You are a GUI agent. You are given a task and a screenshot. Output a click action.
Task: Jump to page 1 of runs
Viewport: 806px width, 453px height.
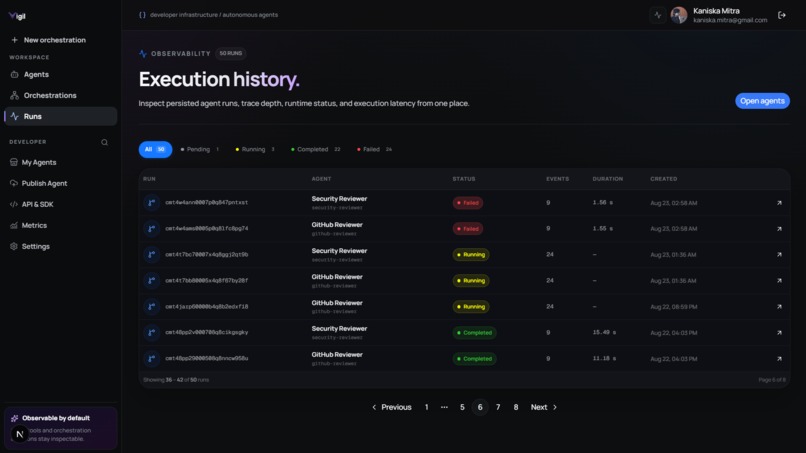click(426, 407)
